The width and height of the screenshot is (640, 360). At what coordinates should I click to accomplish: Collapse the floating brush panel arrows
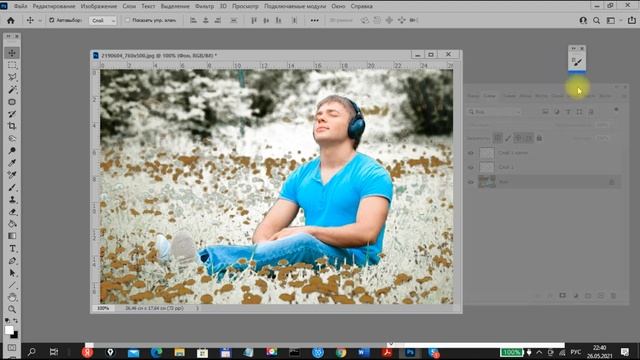click(573, 48)
